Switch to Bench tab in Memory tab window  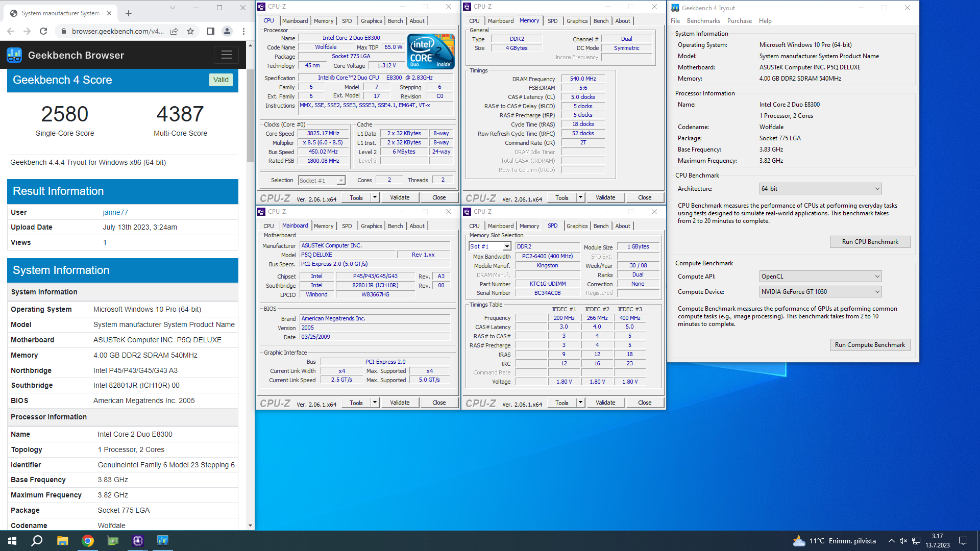(601, 21)
